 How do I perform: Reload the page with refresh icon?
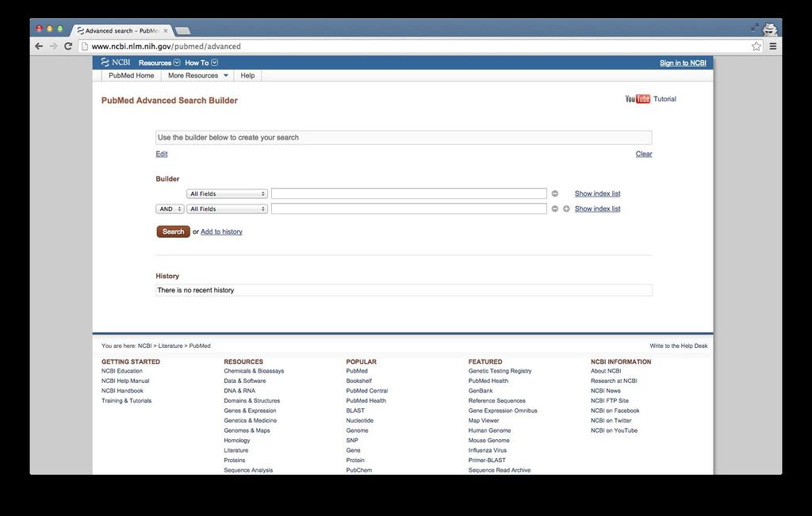pos(68,46)
